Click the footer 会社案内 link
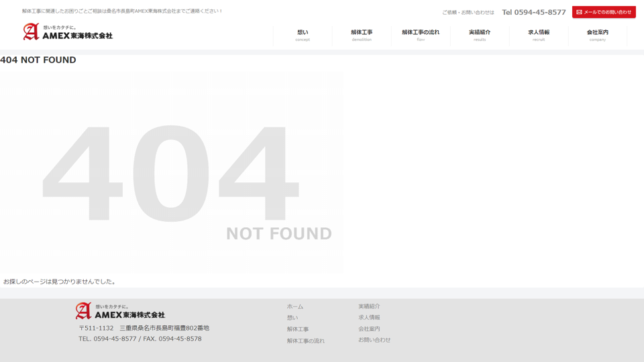 pyautogui.click(x=369, y=329)
